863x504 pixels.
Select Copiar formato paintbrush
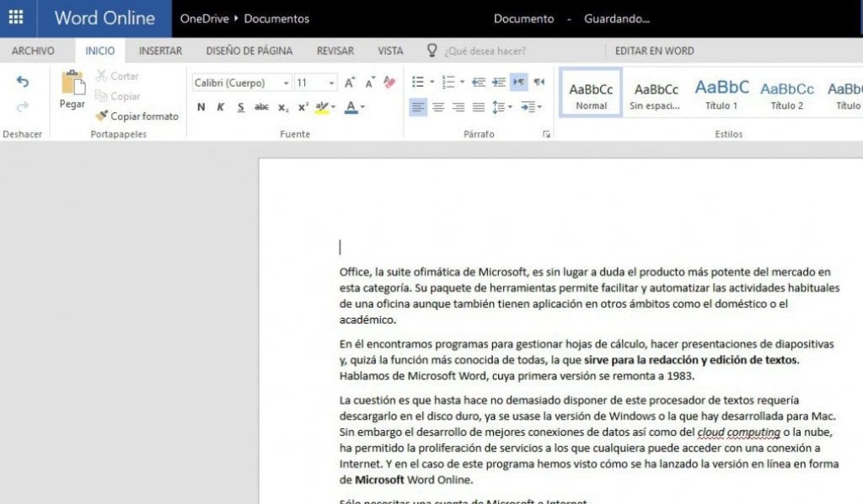[137, 116]
